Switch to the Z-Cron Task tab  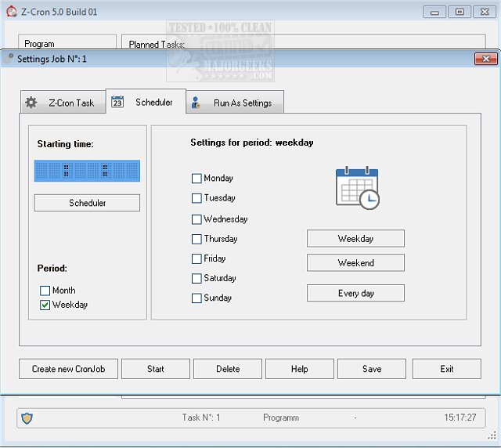(x=63, y=103)
